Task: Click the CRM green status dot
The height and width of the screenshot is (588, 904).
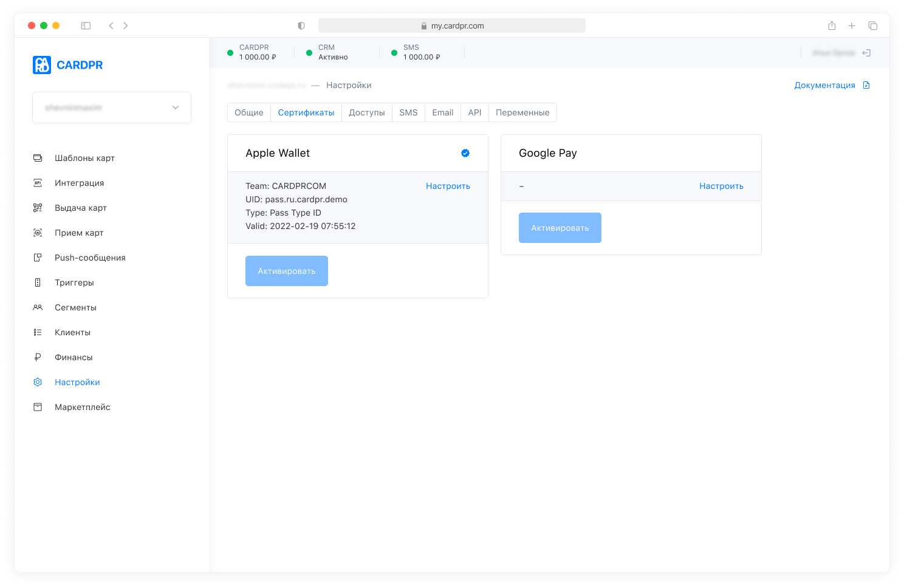Action: (x=309, y=53)
